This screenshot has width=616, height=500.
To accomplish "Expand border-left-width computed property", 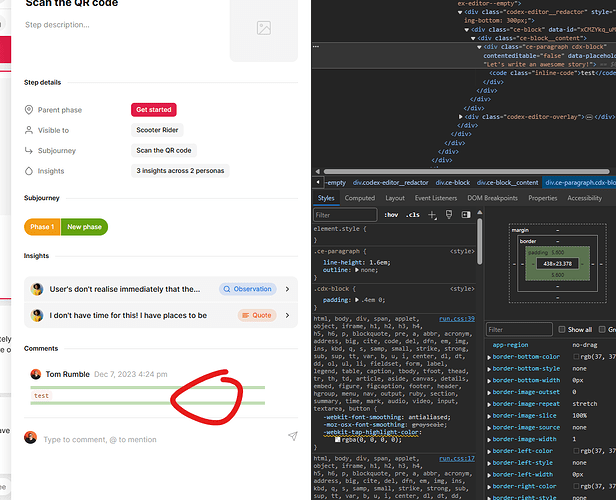I will (x=489, y=475).
